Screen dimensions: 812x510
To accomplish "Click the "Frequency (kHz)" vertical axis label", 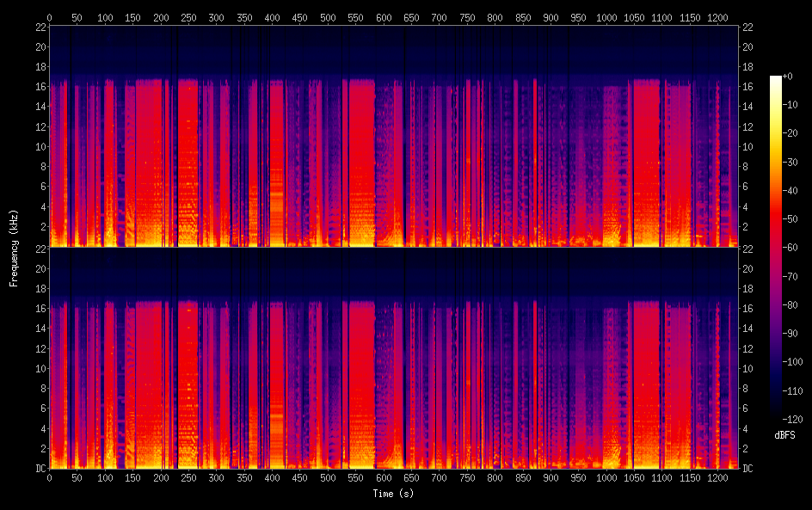I will [14, 248].
